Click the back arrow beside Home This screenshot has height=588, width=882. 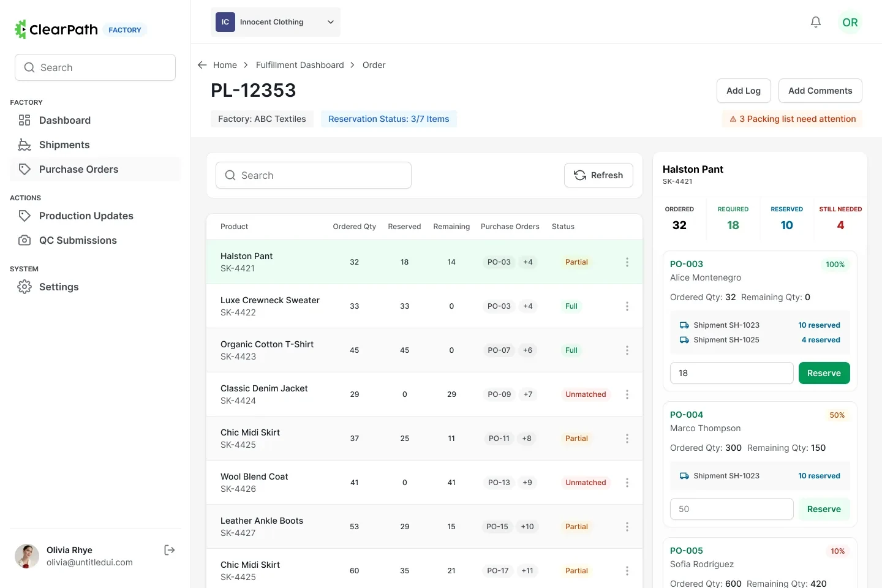point(202,65)
